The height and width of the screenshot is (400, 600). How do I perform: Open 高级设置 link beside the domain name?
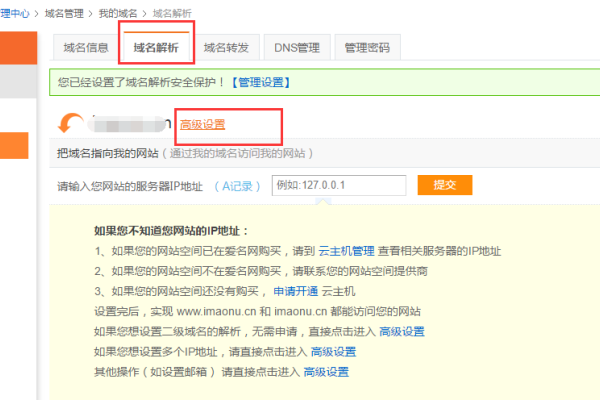tap(203, 124)
